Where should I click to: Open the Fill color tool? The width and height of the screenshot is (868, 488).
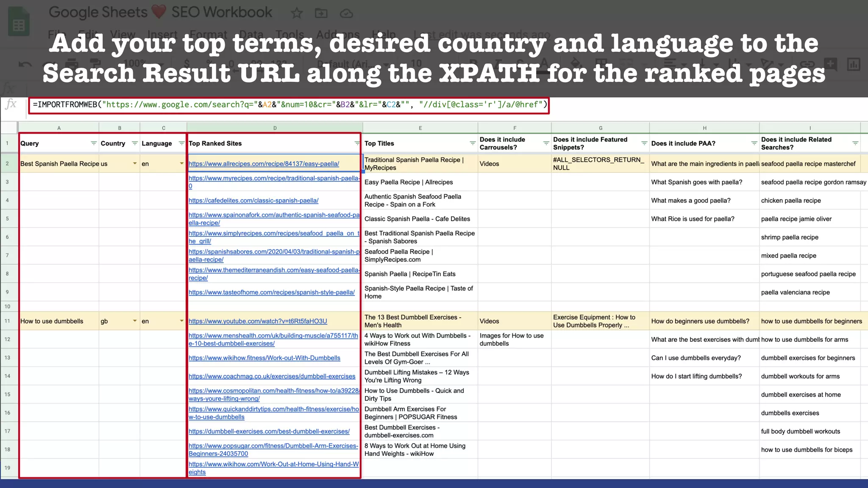point(575,64)
